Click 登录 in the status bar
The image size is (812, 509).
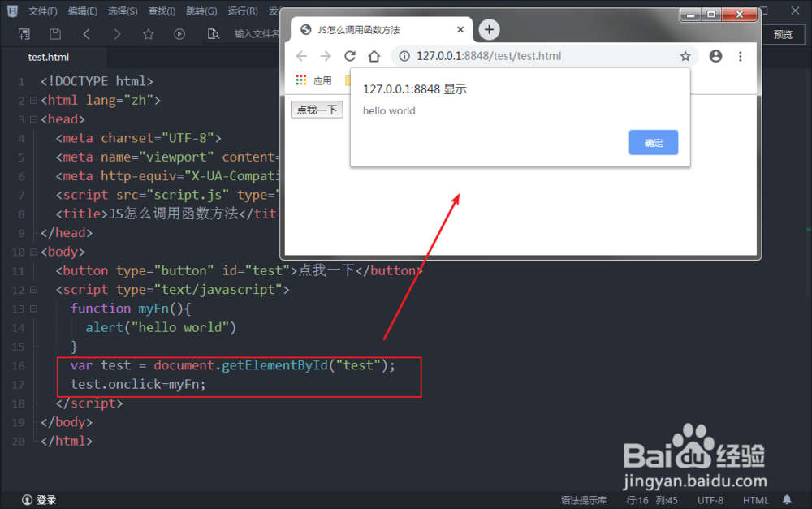pos(46,500)
